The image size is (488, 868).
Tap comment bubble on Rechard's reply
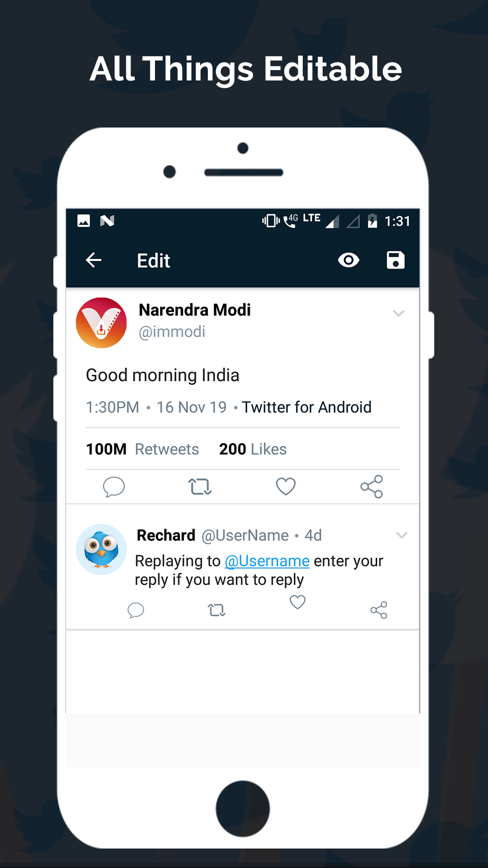coord(136,610)
